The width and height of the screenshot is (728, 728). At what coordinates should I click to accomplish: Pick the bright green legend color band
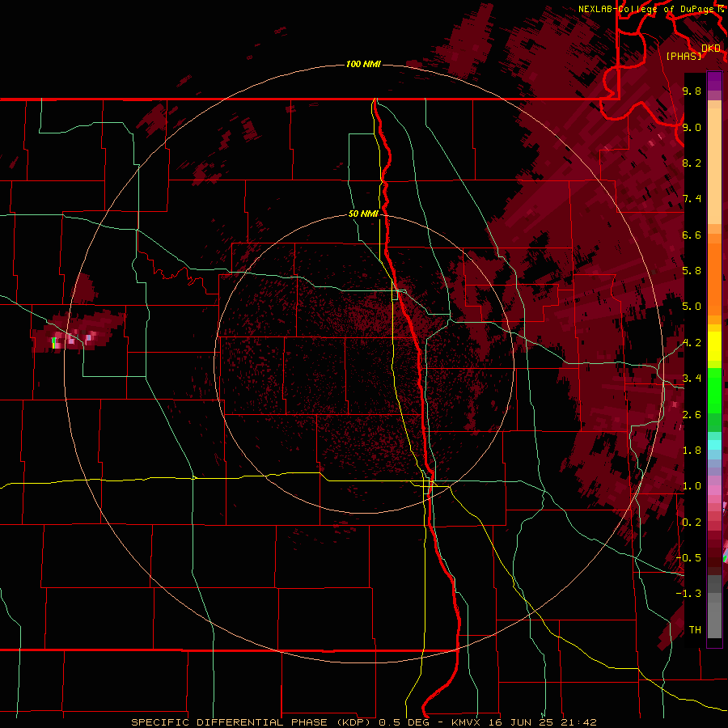pyautogui.click(x=714, y=390)
